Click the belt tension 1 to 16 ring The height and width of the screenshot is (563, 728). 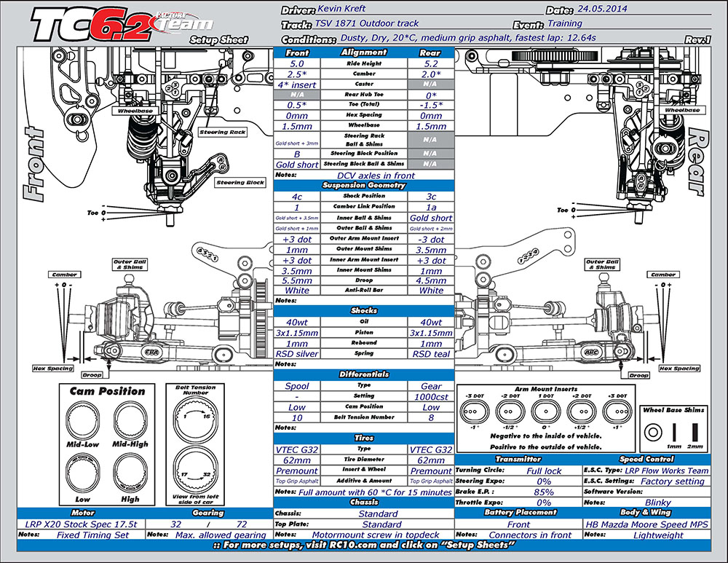click(195, 419)
